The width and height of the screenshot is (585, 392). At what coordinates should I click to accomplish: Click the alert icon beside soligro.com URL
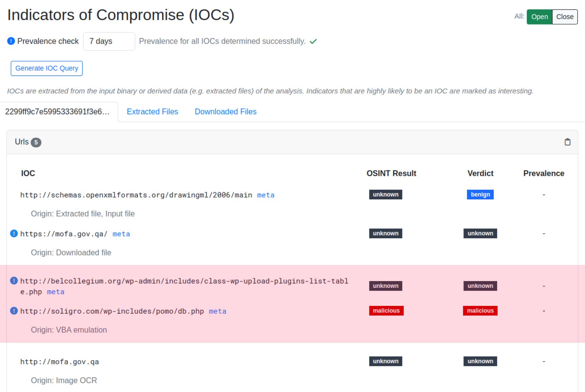[x=14, y=311]
